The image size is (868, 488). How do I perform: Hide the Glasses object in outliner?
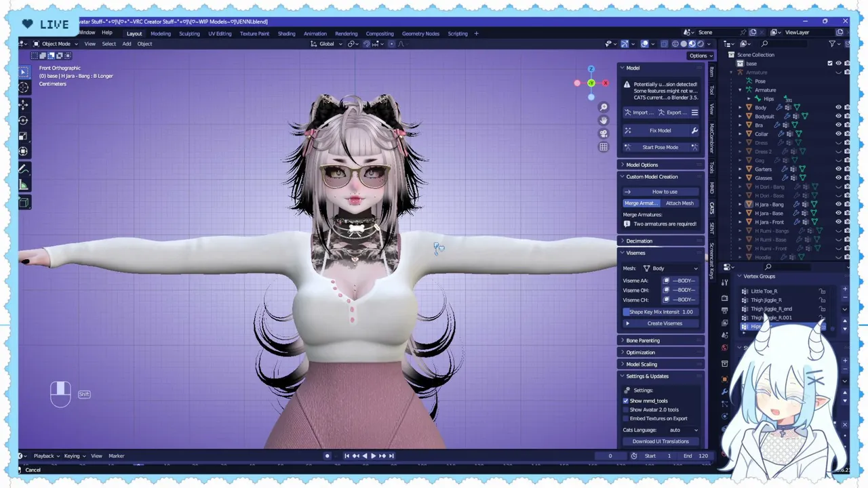coord(838,178)
